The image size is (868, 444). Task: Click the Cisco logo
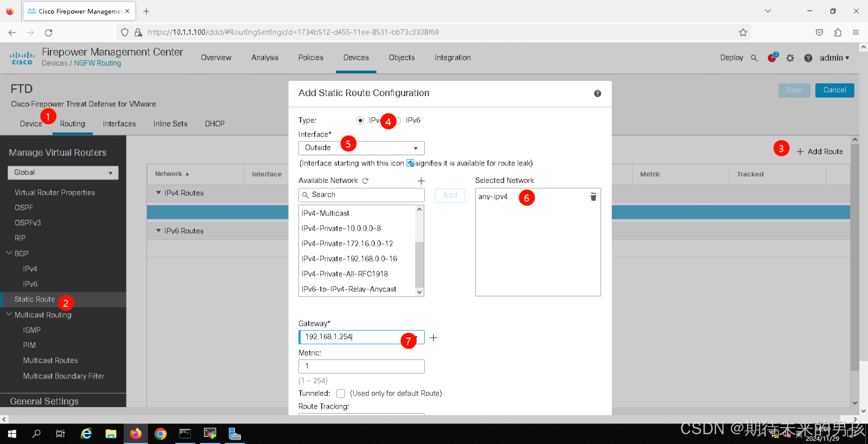tap(22, 58)
